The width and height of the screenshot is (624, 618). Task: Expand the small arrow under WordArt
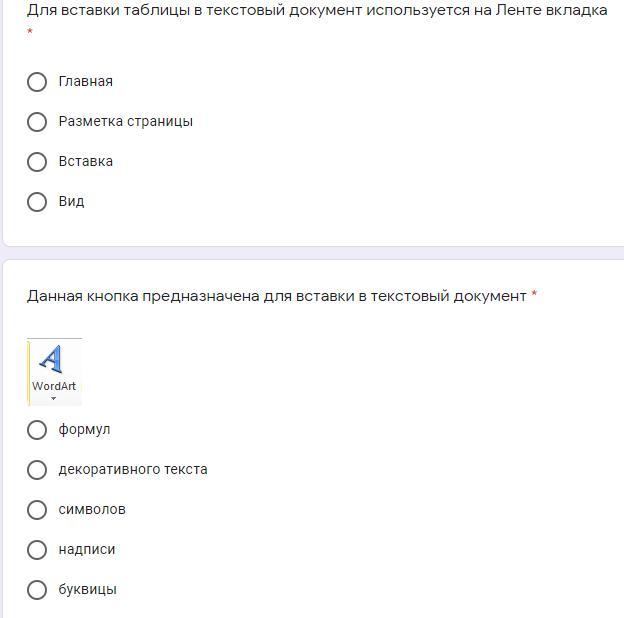pyautogui.click(x=54, y=399)
